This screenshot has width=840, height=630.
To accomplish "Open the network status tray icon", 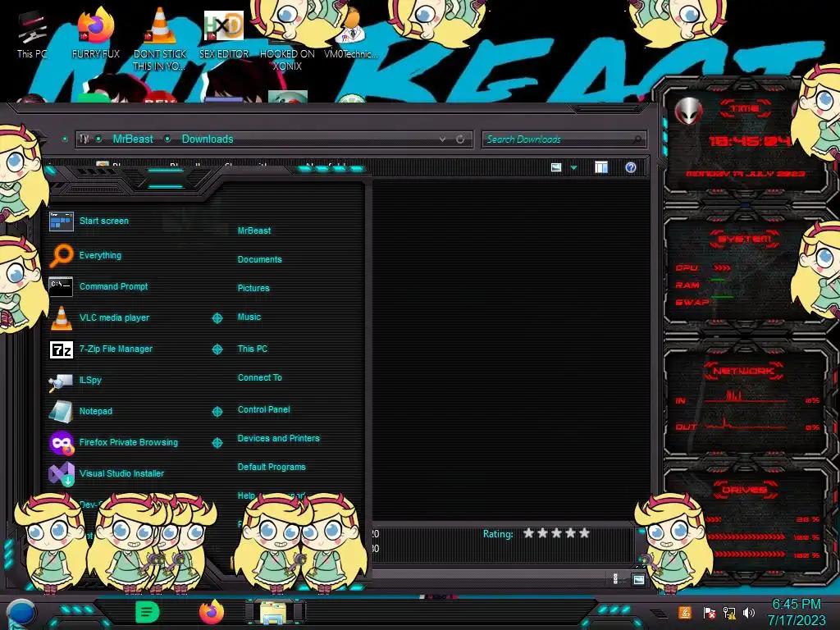I will coord(729,612).
